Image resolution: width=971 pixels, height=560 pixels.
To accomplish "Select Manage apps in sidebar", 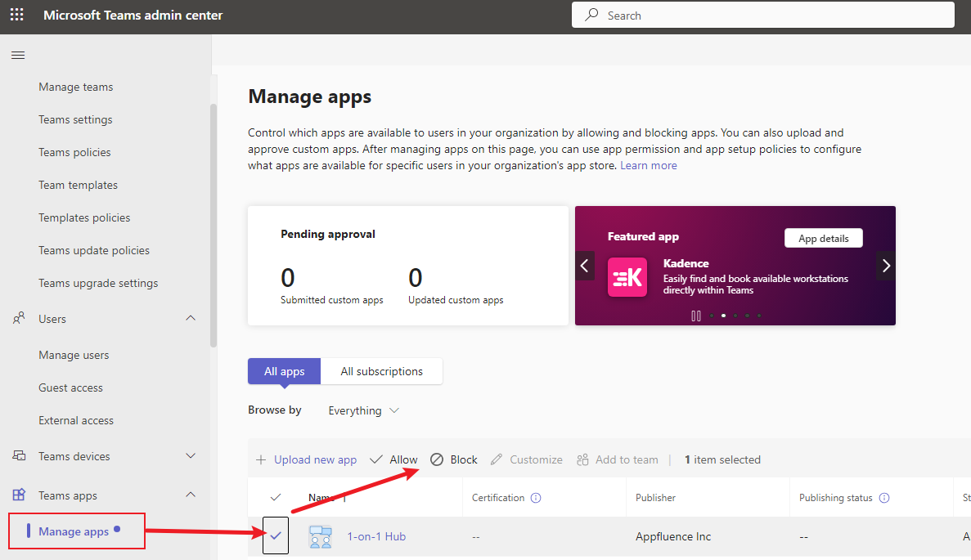I will pyautogui.click(x=74, y=531).
